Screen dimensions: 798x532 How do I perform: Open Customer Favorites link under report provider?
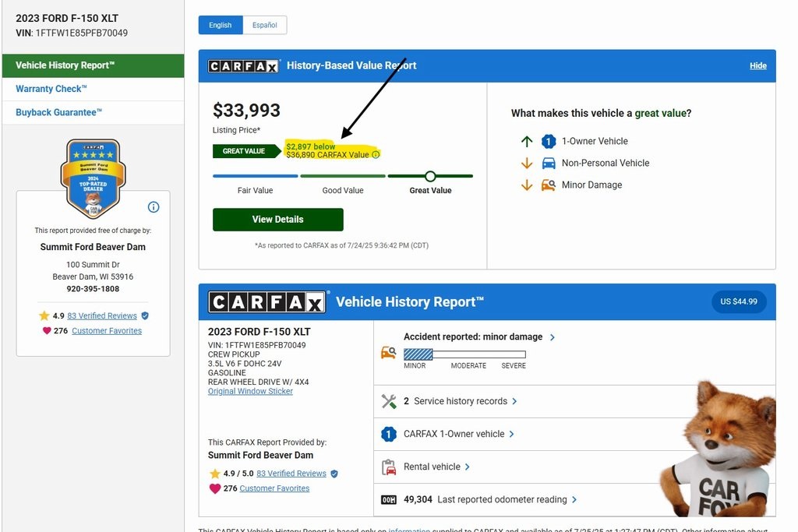[x=274, y=488]
